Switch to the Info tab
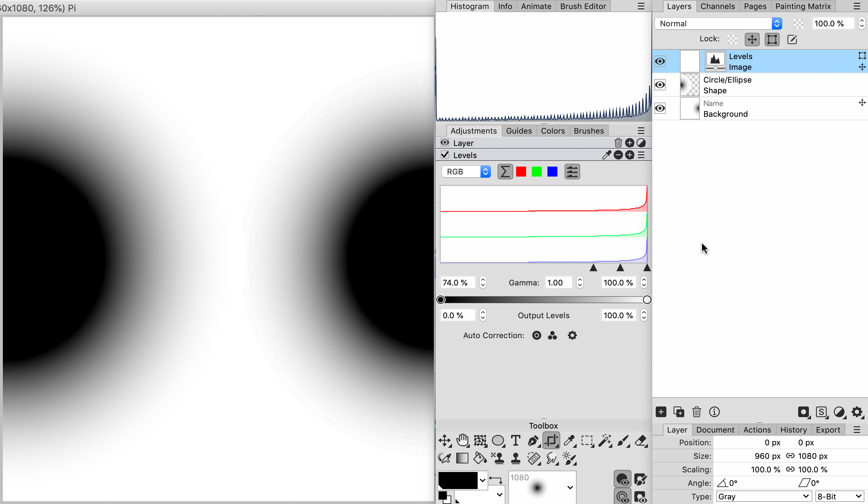The height and width of the screenshot is (504, 868). point(505,6)
